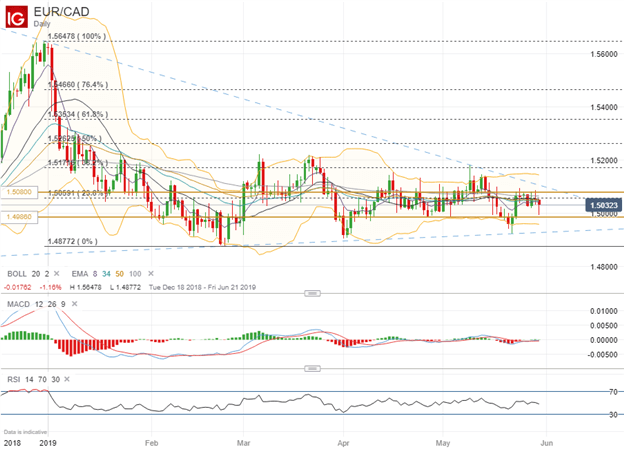Click the -0.01762 change value

(x=18, y=287)
